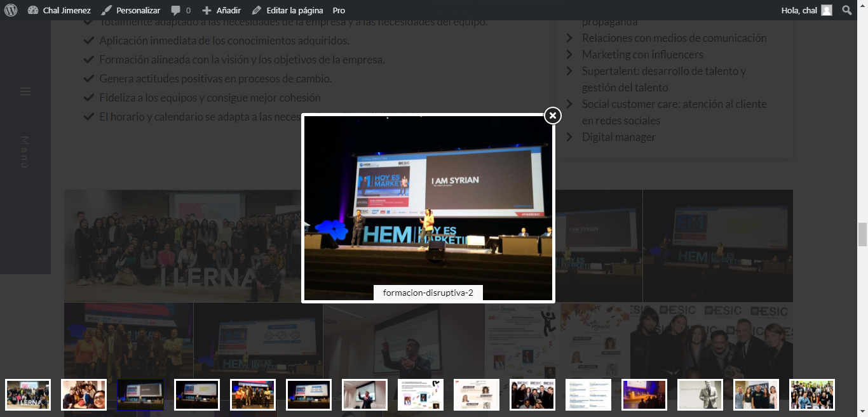Click 'Marketing con influencers' list item
Viewport: 868px width, 417px height.
pos(642,55)
